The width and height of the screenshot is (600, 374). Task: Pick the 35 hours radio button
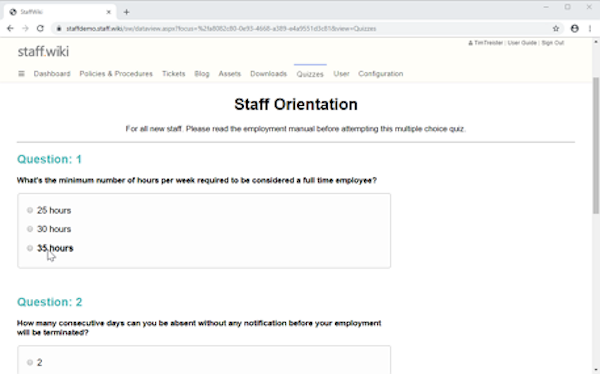pyautogui.click(x=30, y=248)
